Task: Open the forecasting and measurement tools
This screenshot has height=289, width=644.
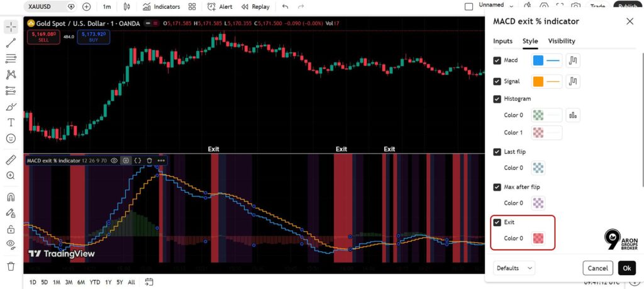Action: (x=11, y=91)
